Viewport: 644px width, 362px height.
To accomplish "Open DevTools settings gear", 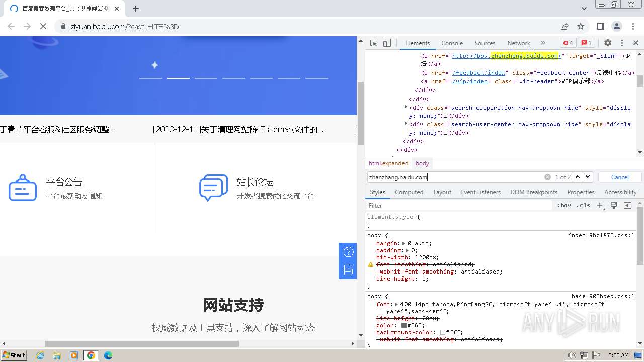I will pyautogui.click(x=608, y=43).
